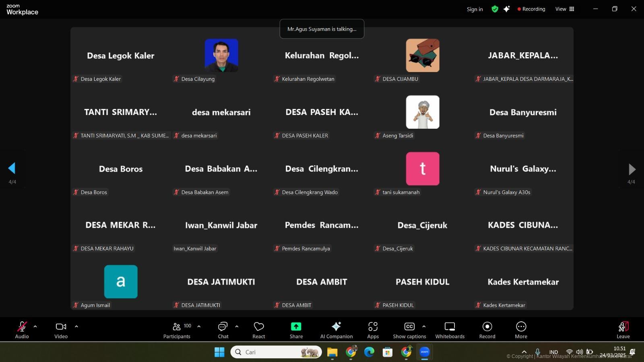Open the Chat panel
This screenshot has height=362, width=644.
223,330
